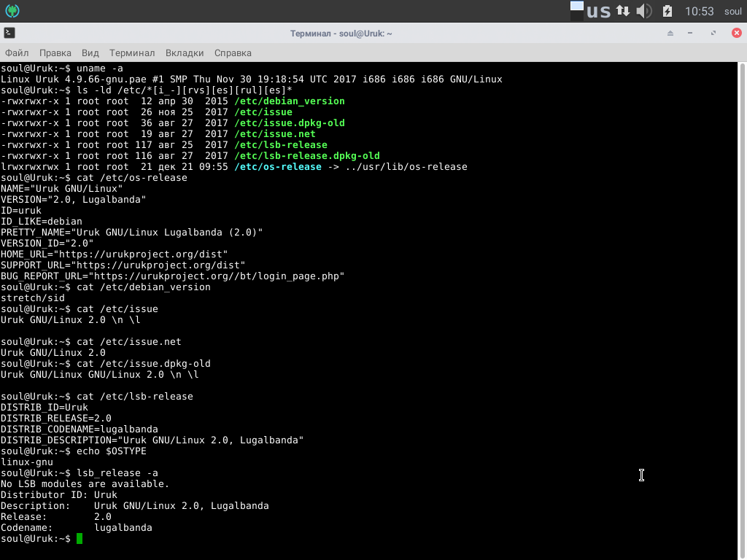Click the /etc/issue.net file name

click(x=275, y=134)
